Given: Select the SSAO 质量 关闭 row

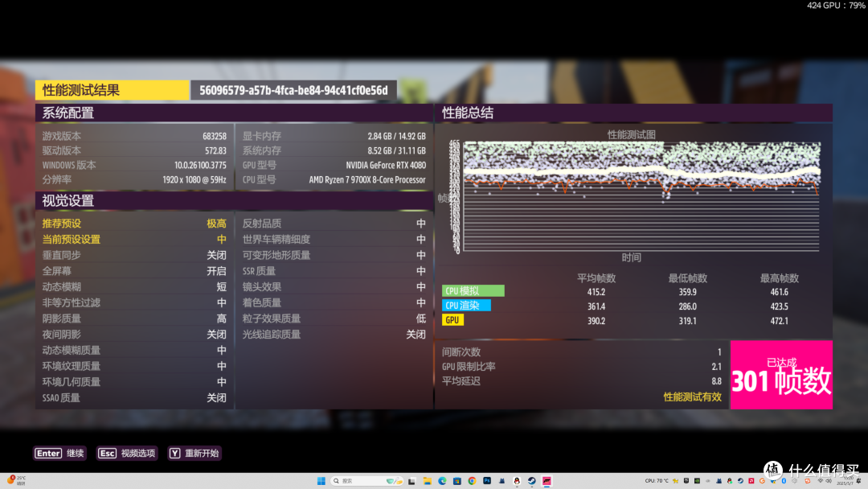Looking at the screenshot, I should click(134, 397).
